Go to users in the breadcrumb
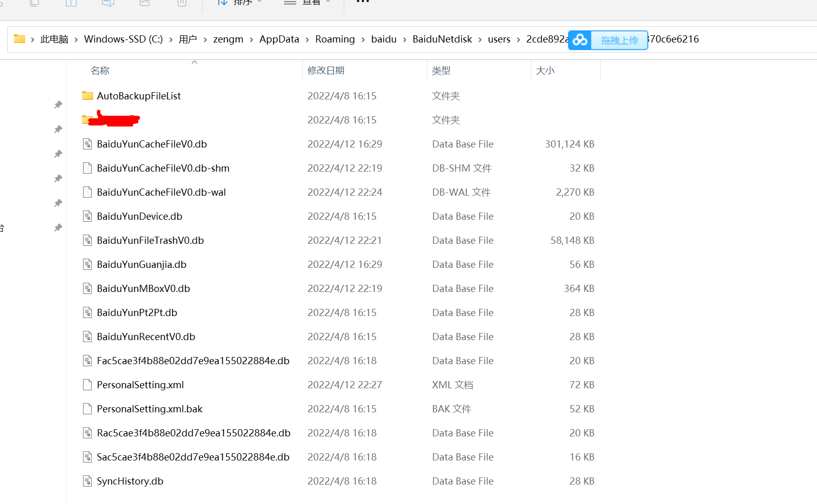This screenshot has height=504, width=817. pyautogui.click(x=499, y=39)
